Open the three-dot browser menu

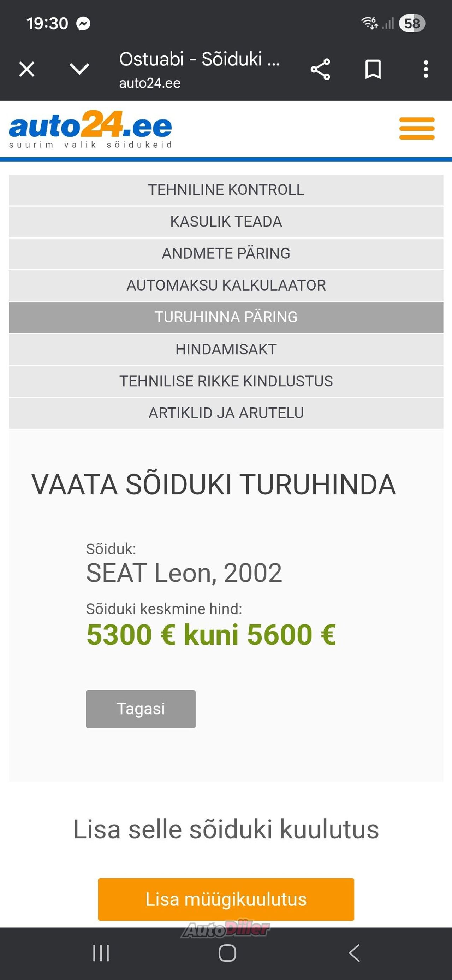pos(426,69)
